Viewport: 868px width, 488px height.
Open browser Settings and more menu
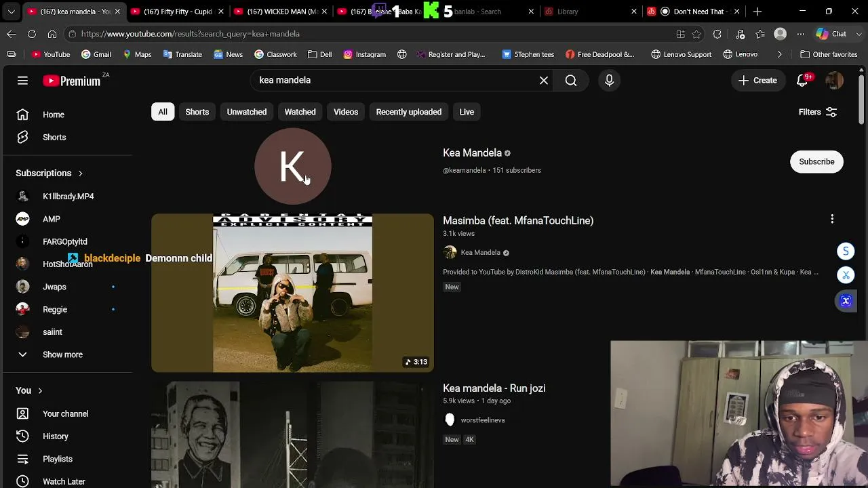pyautogui.click(x=801, y=34)
